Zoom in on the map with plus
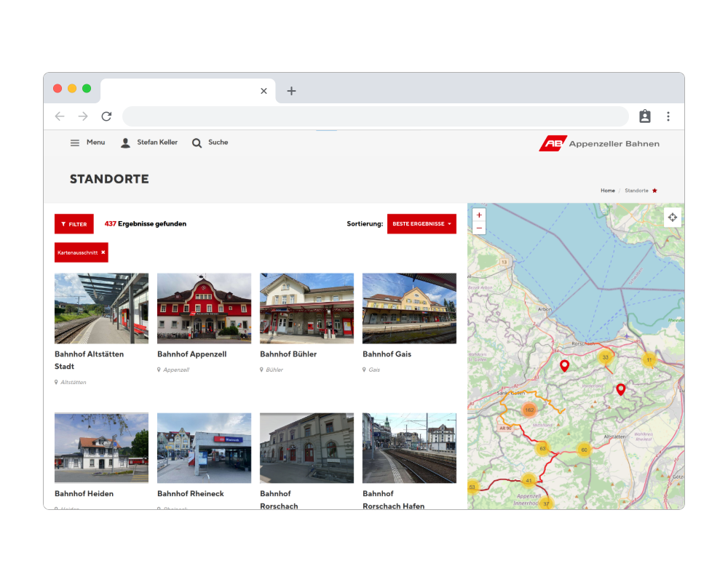728x582 pixels. [x=479, y=215]
